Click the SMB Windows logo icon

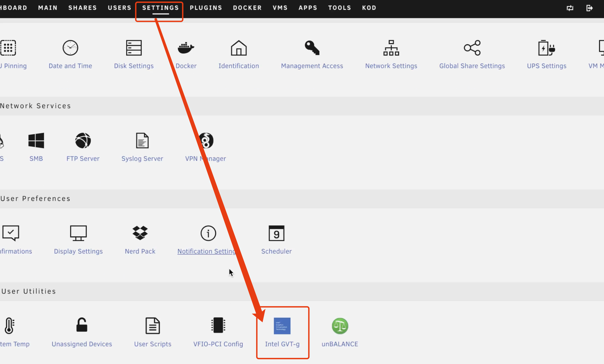tap(36, 140)
